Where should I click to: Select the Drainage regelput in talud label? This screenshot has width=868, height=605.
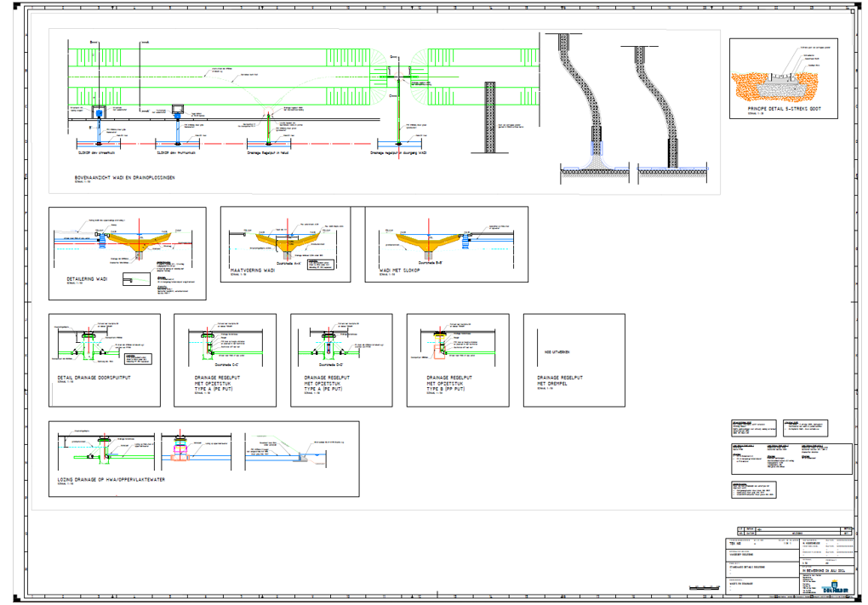click(x=268, y=152)
